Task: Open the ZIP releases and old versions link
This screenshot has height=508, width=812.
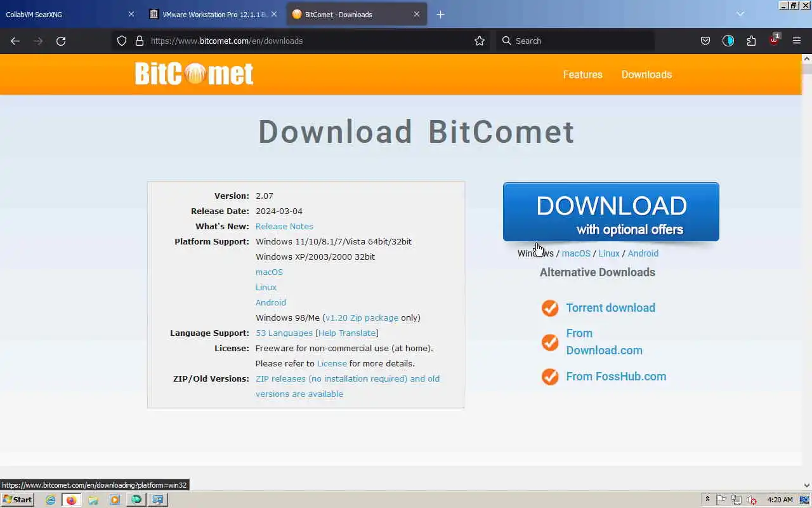Action: click(348, 386)
